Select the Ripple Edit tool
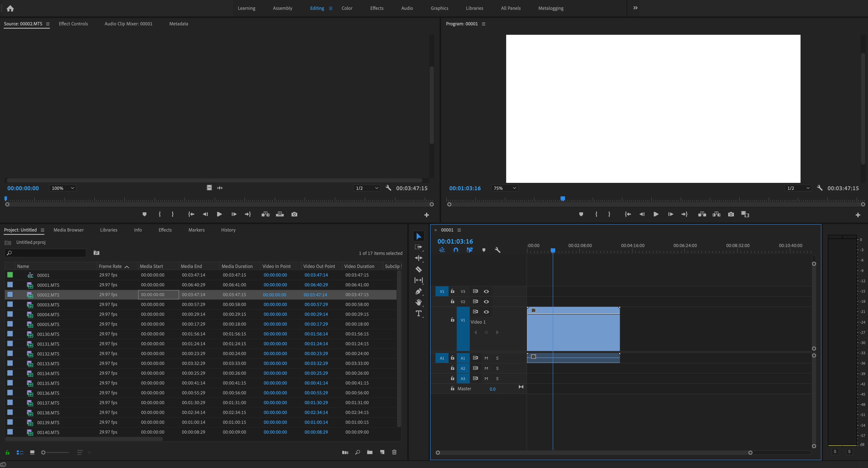Screen dimensions: 868x468 click(x=418, y=258)
